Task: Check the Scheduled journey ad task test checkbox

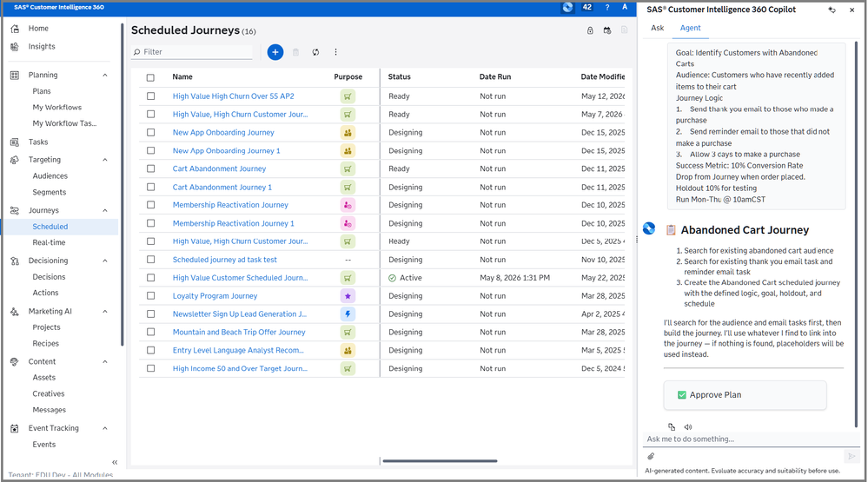Action: tap(150, 260)
